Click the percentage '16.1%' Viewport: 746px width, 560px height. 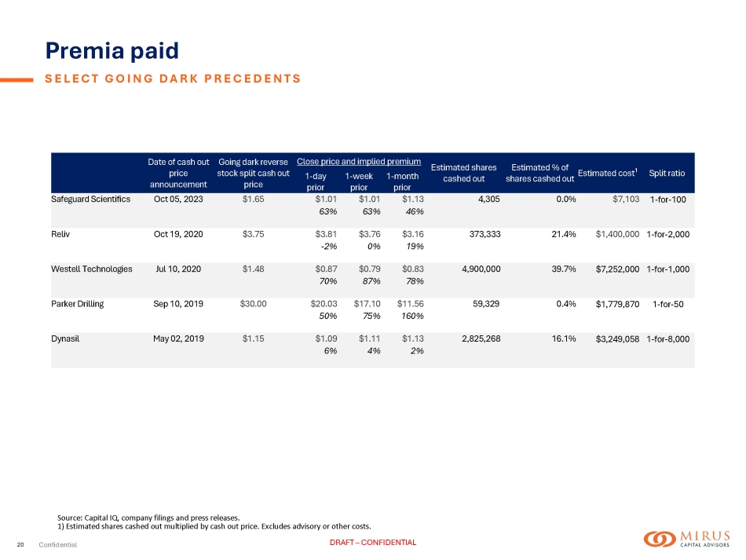[564, 339]
